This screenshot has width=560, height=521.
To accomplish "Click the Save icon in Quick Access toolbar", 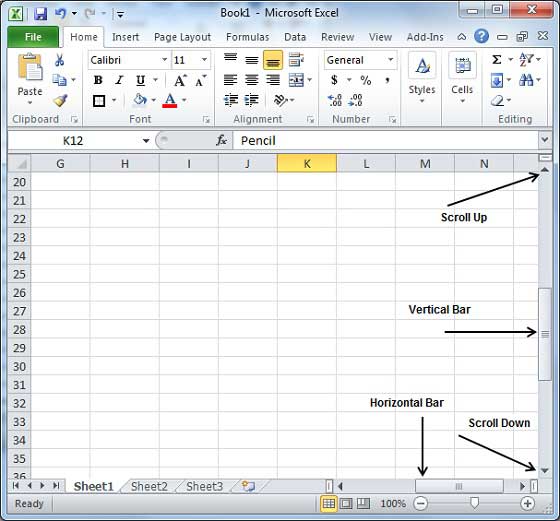I will (40, 14).
